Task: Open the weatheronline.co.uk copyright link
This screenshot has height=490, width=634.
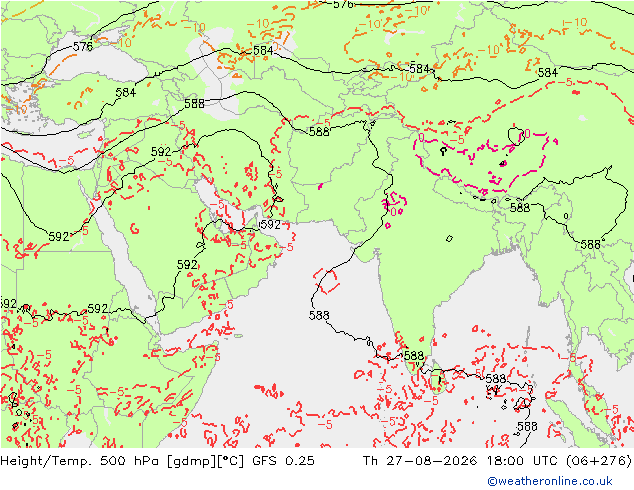Action: (550, 481)
